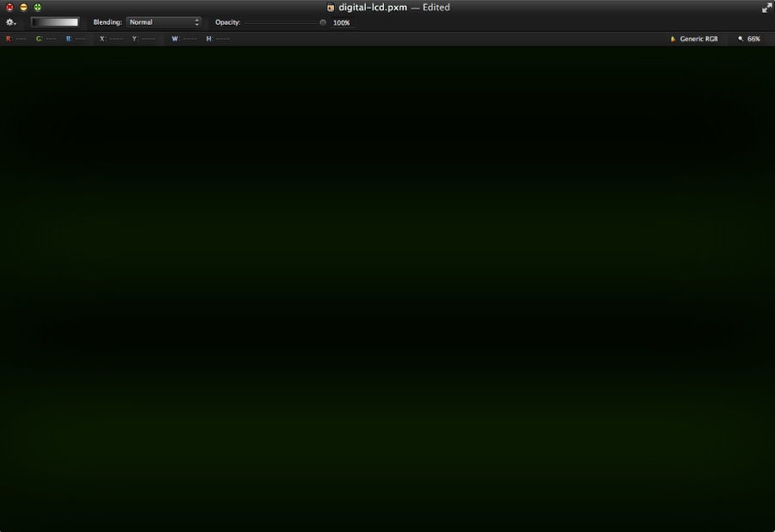The height and width of the screenshot is (532, 775).
Task: Click the color profile icon beside Generic RGB
Action: 673,39
